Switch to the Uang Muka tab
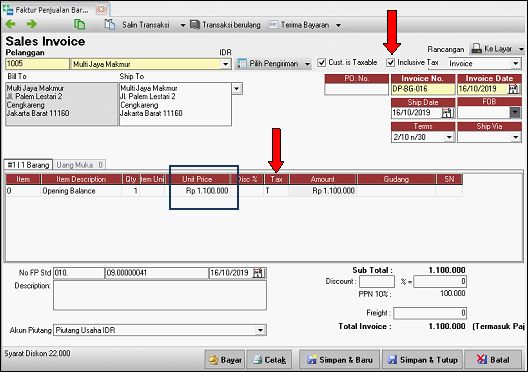 pyautogui.click(x=79, y=165)
